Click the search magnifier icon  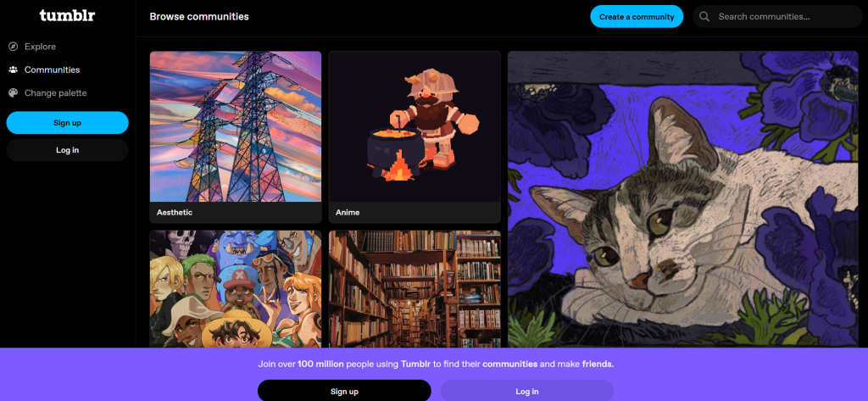click(704, 17)
